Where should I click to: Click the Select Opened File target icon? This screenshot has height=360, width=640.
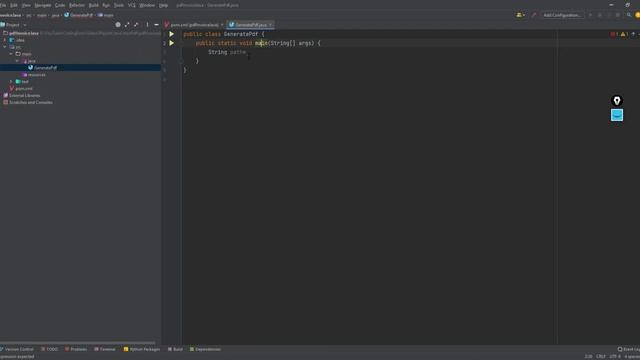[x=118, y=25]
